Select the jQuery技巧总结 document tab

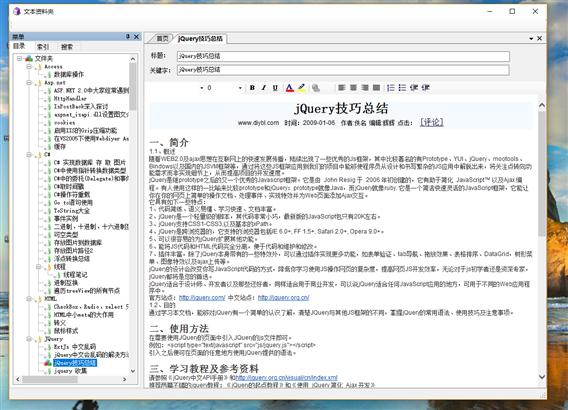click(x=200, y=38)
